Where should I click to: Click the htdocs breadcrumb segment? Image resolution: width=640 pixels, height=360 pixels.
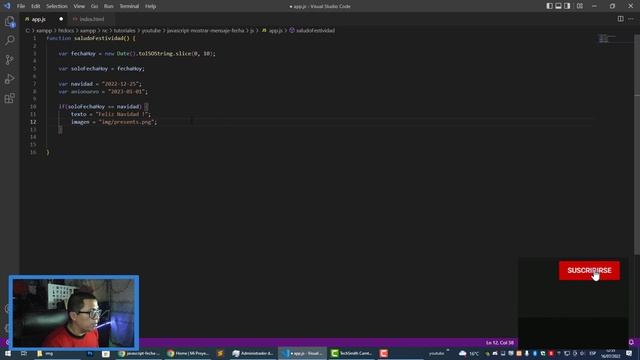[66, 31]
